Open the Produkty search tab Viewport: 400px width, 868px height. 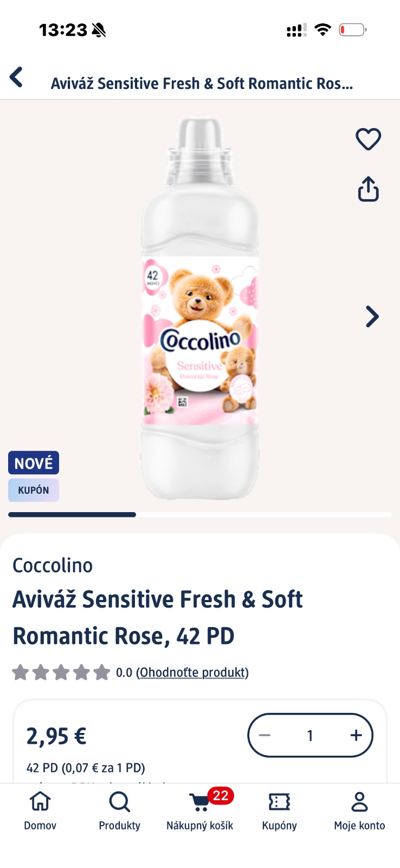click(x=119, y=810)
